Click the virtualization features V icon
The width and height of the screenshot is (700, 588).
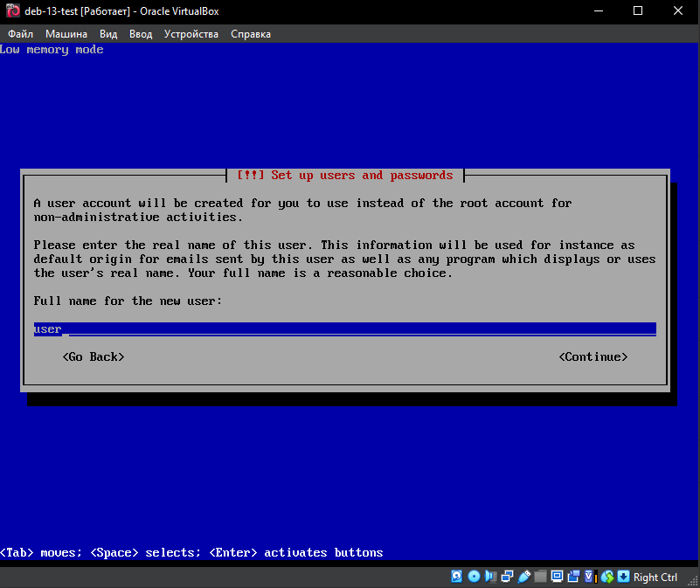(x=590, y=577)
